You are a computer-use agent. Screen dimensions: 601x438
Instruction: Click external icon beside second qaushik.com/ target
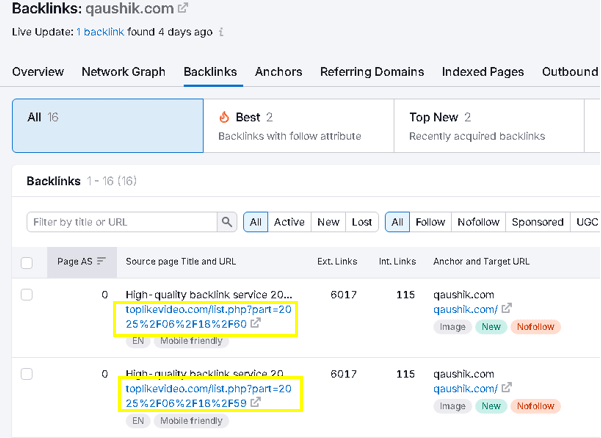(x=507, y=387)
